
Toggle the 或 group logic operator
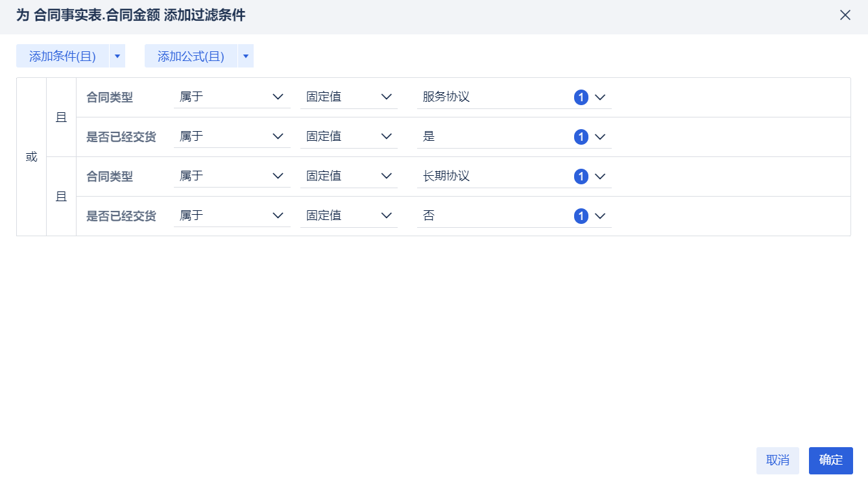[31, 157]
